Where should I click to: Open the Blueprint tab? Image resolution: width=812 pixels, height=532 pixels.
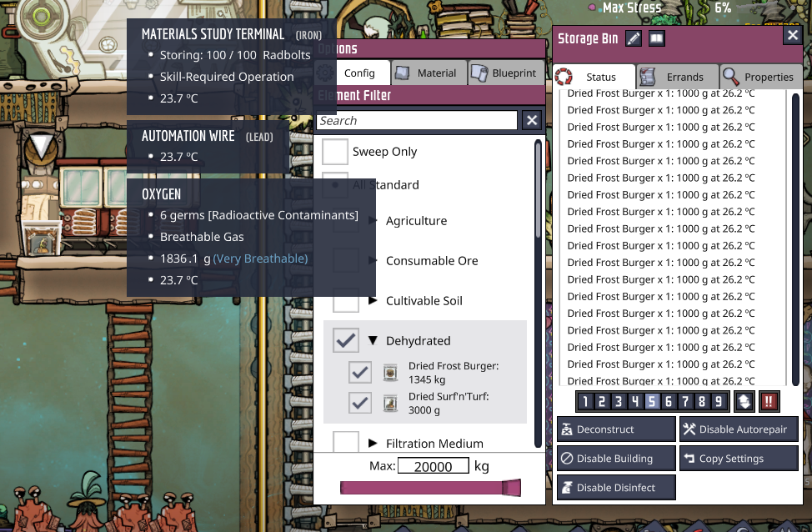(507, 73)
